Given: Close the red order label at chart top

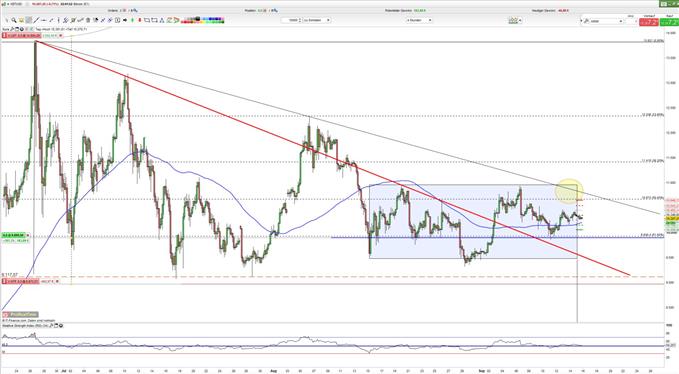Looking at the screenshot, I should click(x=61, y=35).
